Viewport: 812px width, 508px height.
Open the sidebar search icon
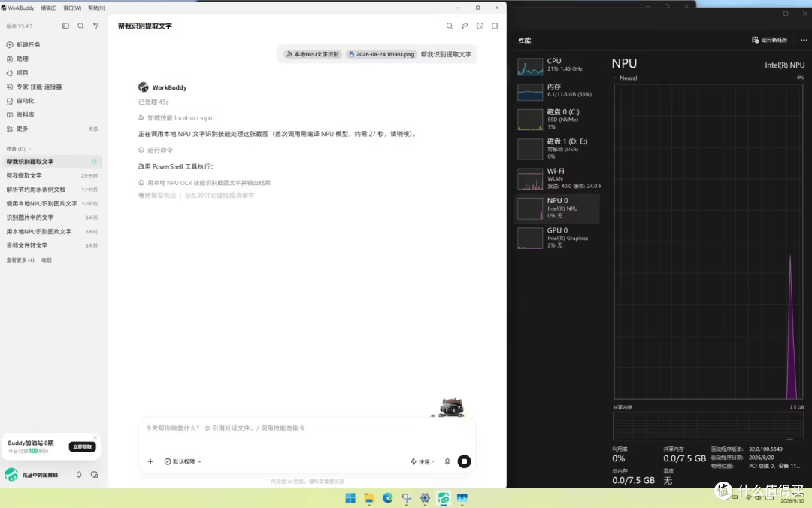tap(80, 26)
